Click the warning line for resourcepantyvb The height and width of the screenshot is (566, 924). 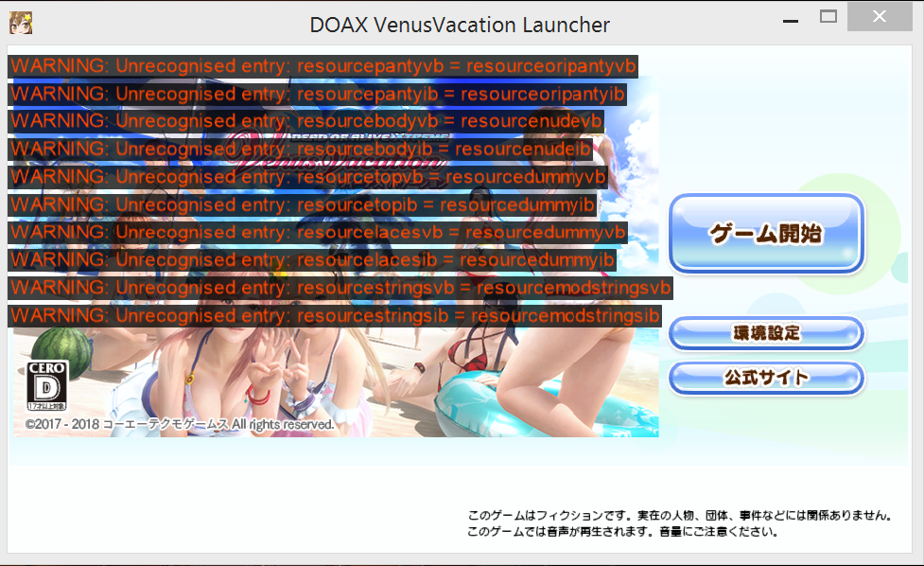pyautogui.click(x=323, y=66)
